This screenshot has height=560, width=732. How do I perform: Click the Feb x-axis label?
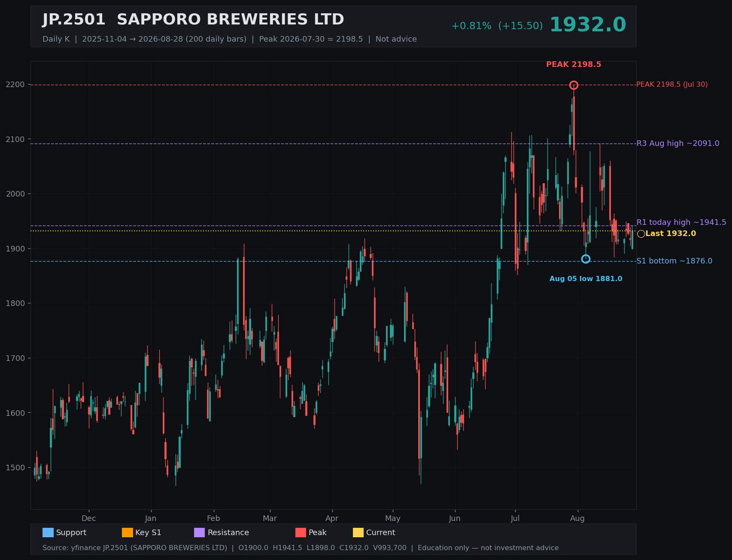(x=213, y=518)
